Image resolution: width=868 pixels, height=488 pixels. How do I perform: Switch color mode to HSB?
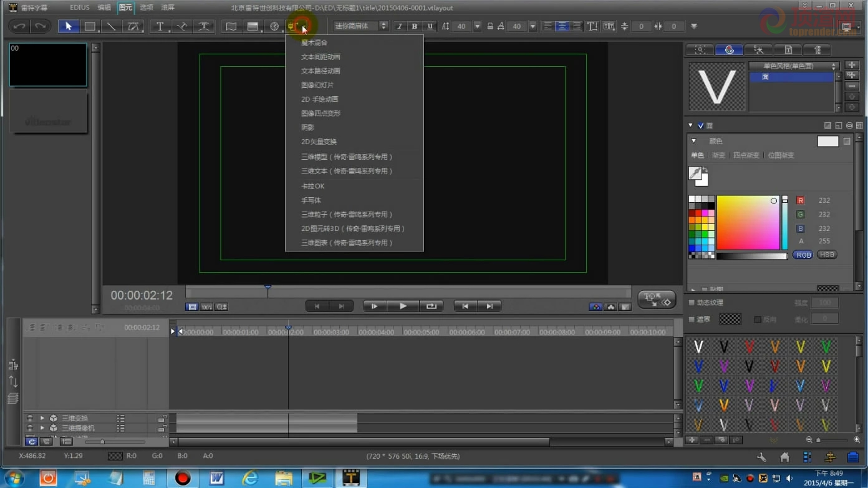[827, 255]
